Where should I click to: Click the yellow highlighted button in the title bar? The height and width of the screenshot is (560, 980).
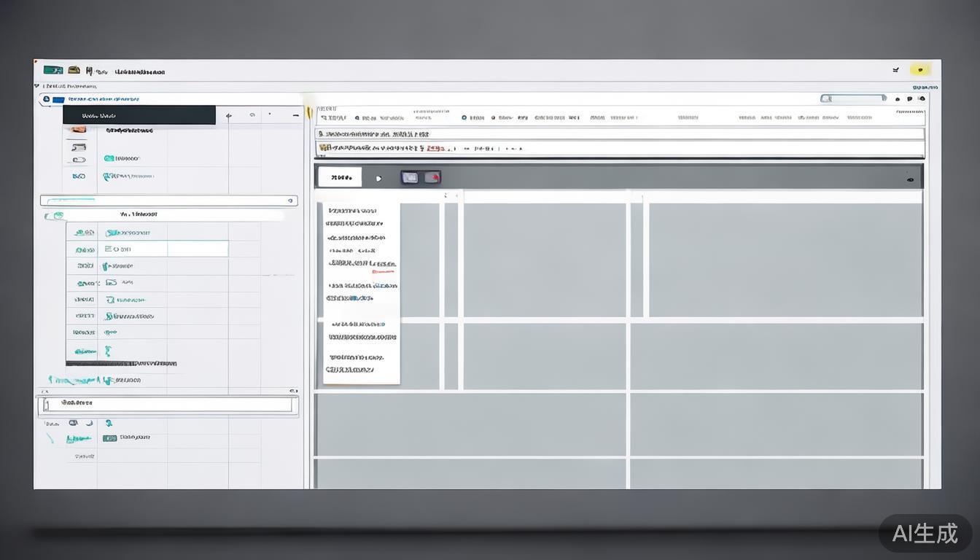(920, 70)
